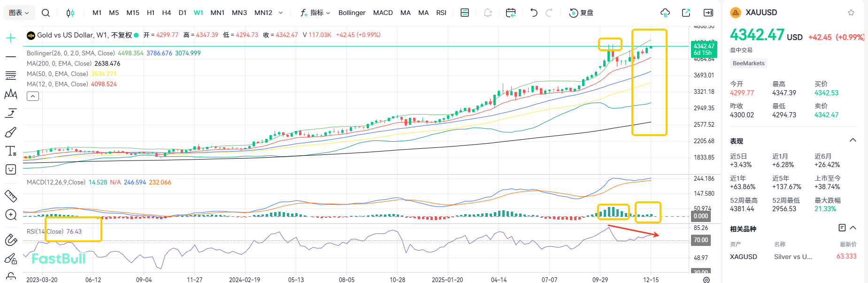This screenshot has width=868, height=283.
Task: Open the chart template layout icon
Action: point(465,13)
